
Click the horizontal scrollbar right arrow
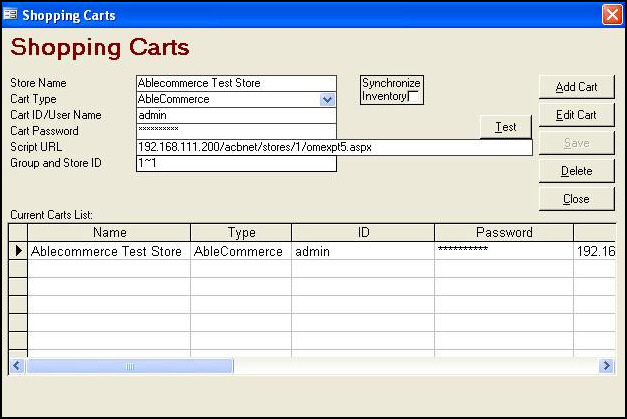click(x=606, y=365)
